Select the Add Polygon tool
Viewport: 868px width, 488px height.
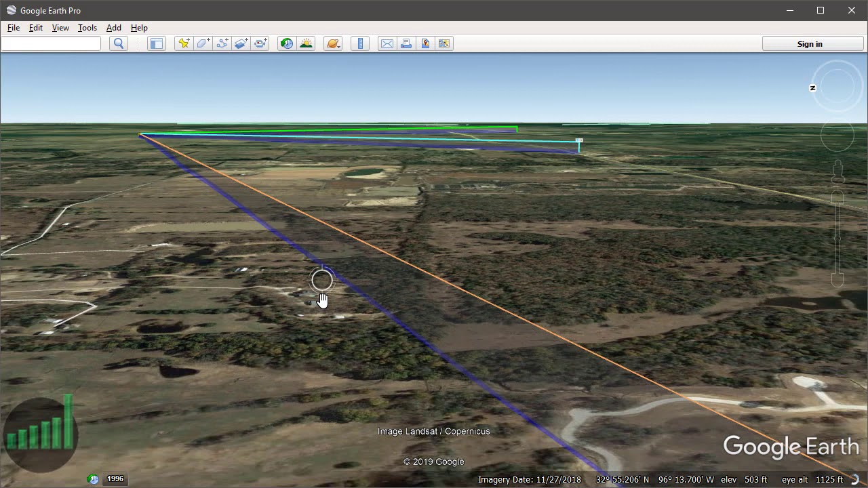203,43
